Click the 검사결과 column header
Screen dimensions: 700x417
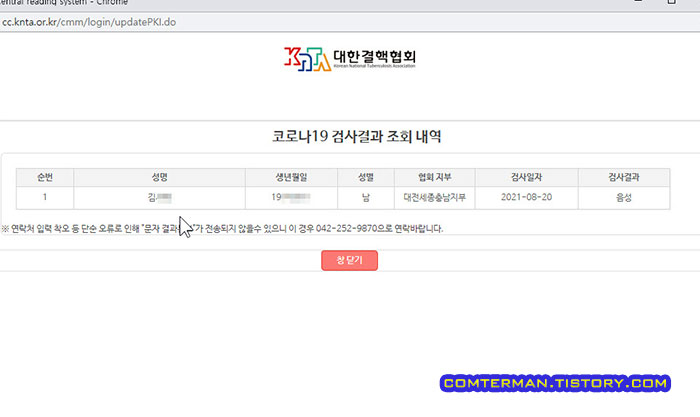[x=624, y=177]
